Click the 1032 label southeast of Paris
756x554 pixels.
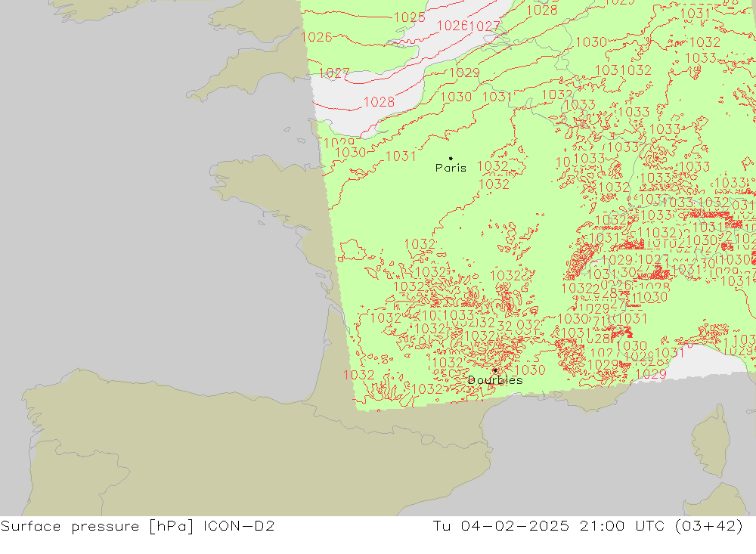(494, 184)
